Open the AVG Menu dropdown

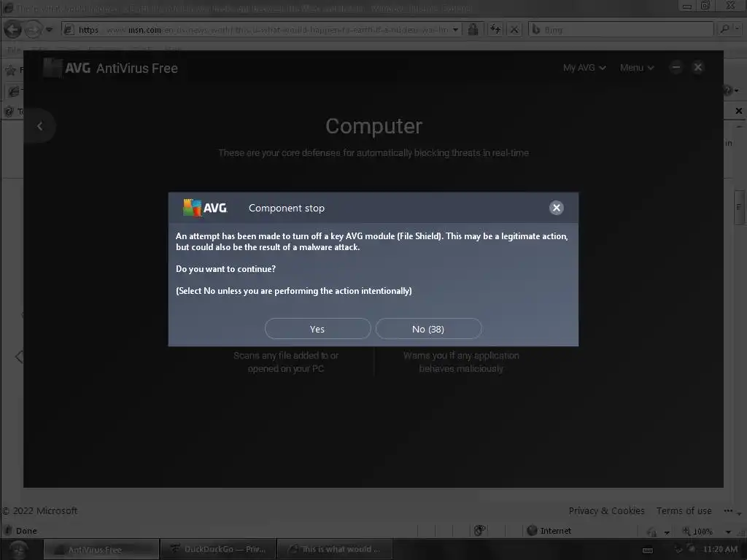click(x=636, y=68)
